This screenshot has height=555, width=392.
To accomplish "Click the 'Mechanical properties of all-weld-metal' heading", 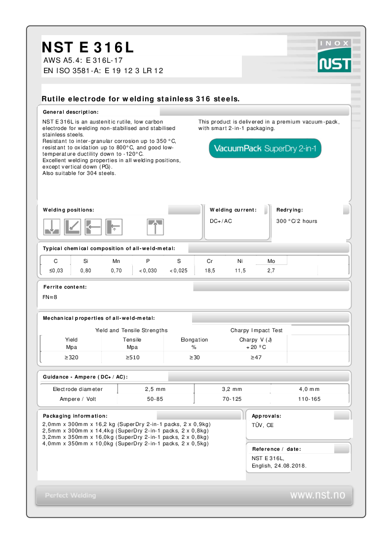I will coord(99,318).
